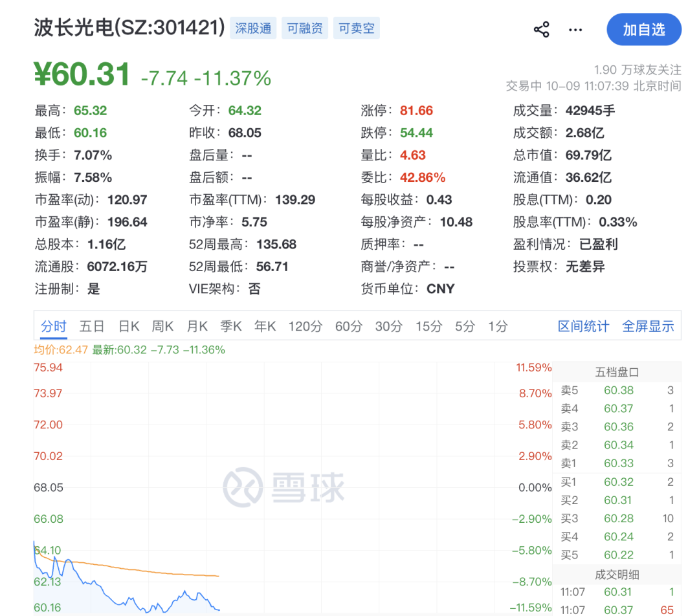Click the 流通股 value 6072.16万
The image size is (699, 616).
pos(117,267)
